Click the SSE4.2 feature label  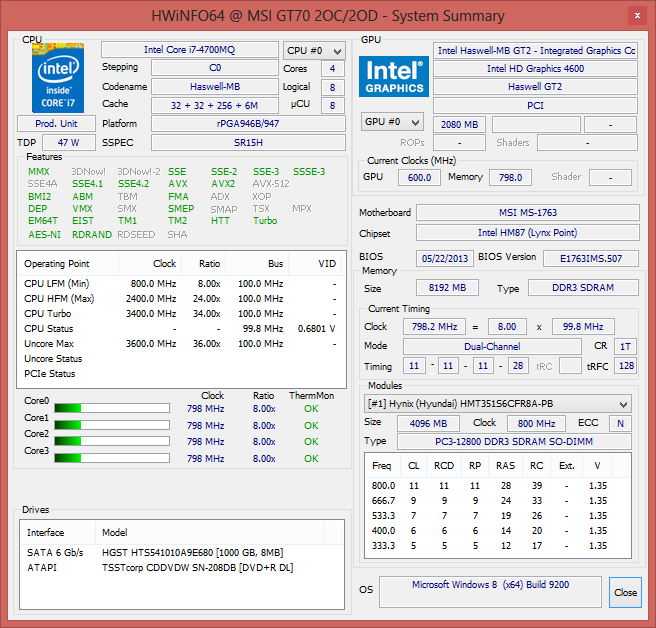click(133, 184)
